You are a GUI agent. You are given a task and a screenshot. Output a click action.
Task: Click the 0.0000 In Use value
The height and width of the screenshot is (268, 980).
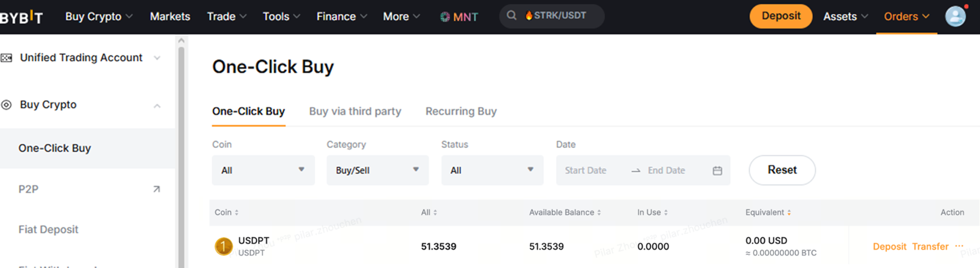pos(653,247)
